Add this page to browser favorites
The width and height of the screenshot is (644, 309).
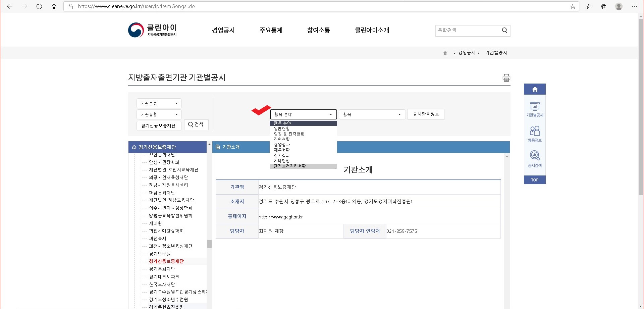pos(573,6)
